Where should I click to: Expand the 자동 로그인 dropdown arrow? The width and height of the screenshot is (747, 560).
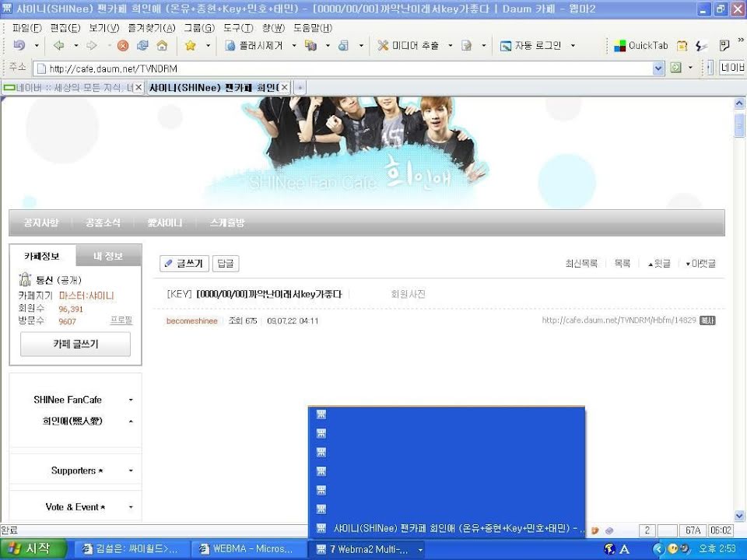tap(573, 46)
